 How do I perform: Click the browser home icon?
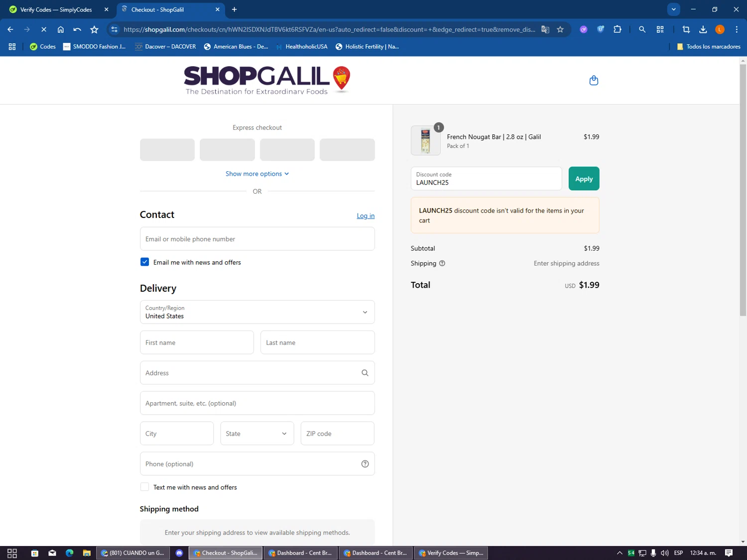[x=61, y=29]
